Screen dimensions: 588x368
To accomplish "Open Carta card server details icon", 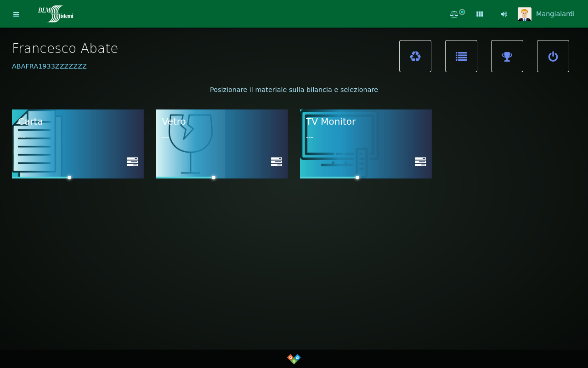I will [x=132, y=161].
